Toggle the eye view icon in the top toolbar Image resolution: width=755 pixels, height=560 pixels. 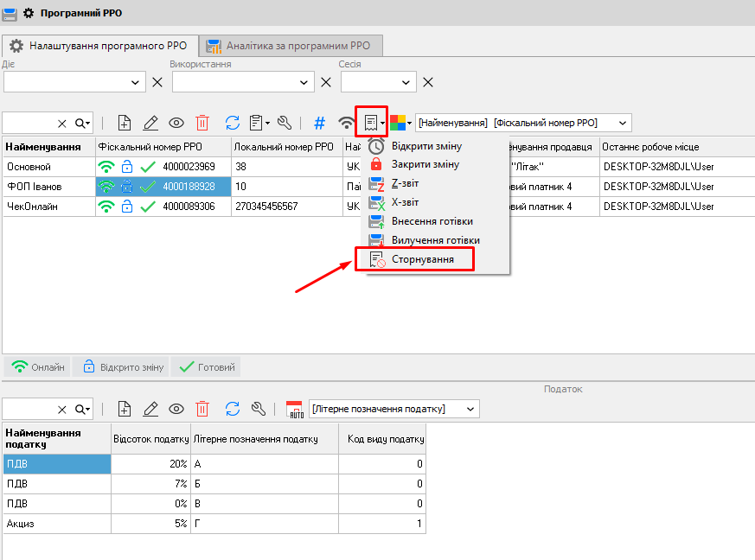[x=176, y=123]
